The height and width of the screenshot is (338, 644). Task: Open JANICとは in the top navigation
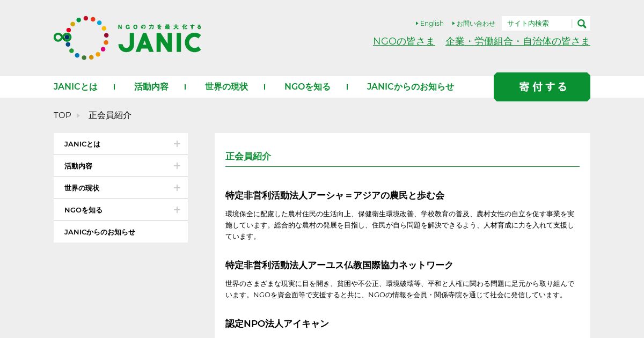76,87
